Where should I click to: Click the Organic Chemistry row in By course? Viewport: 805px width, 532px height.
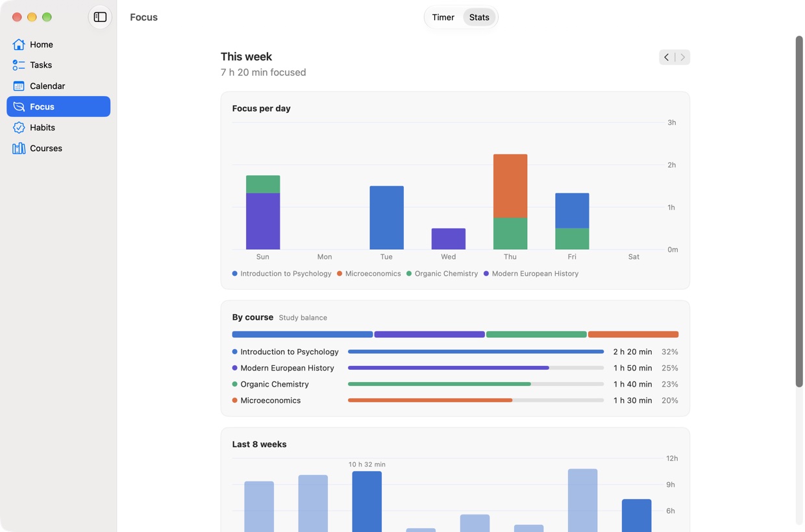click(455, 384)
